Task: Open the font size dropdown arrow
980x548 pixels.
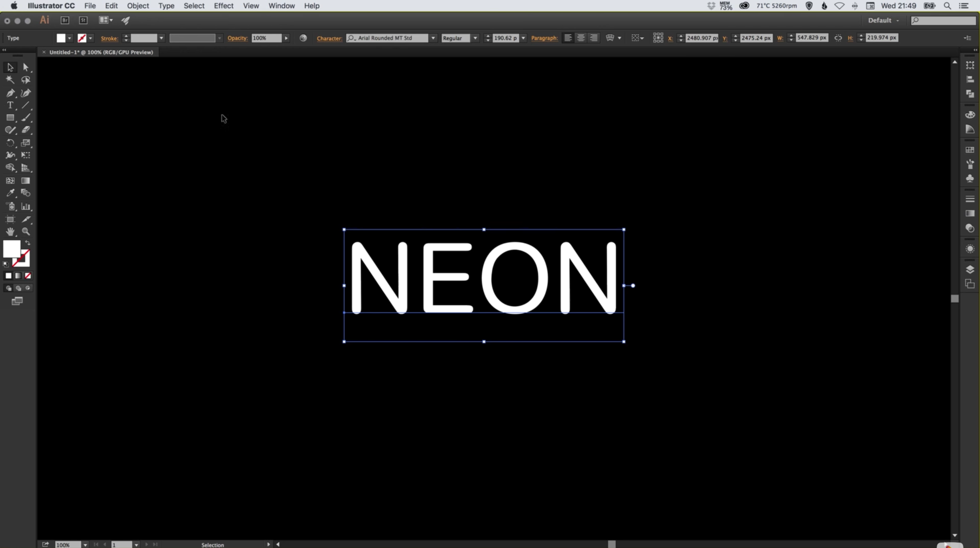Action: 523,38
